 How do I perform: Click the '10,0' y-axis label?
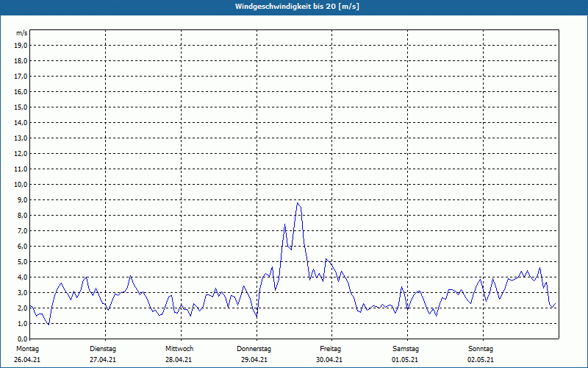[21, 185]
